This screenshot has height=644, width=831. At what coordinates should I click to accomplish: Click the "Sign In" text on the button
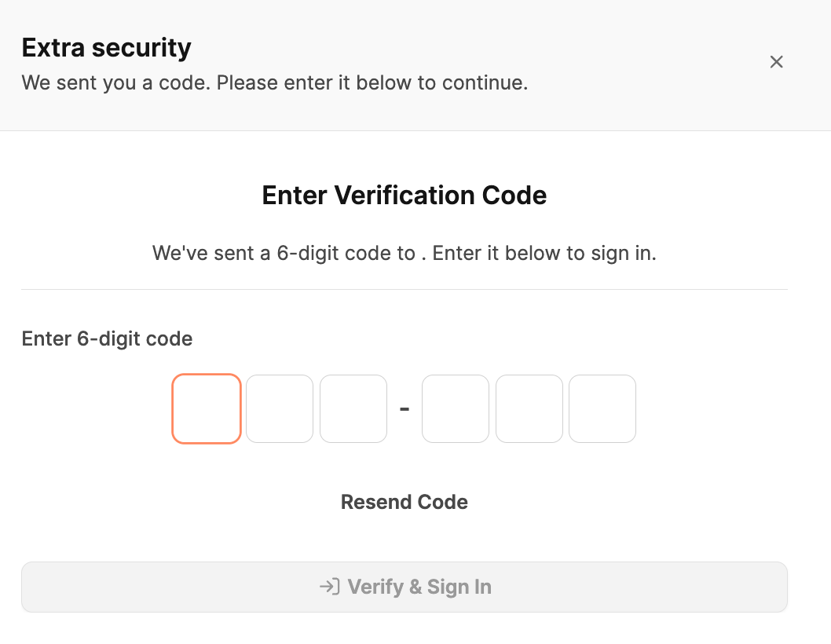pyautogui.click(x=459, y=587)
